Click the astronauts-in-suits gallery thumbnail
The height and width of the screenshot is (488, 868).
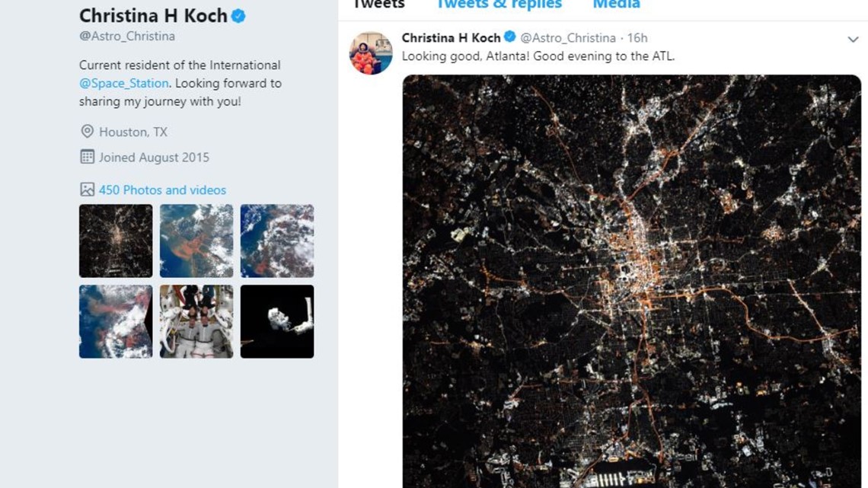[196, 321]
